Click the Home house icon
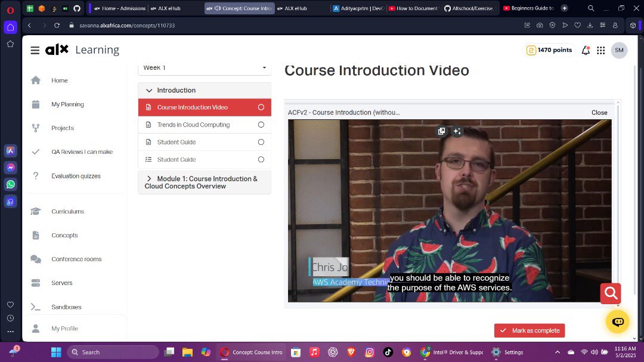644x362 pixels. pyautogui.click(x=36, y=80)
